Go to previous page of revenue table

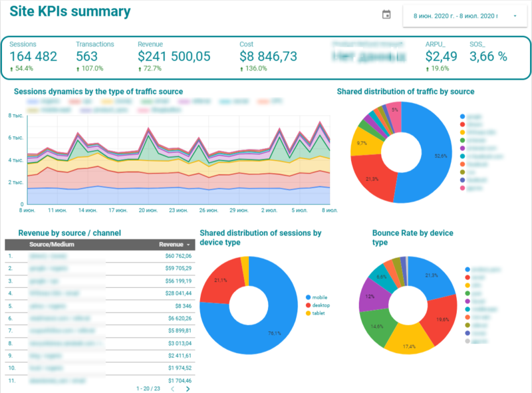click(x=172, y=388)
